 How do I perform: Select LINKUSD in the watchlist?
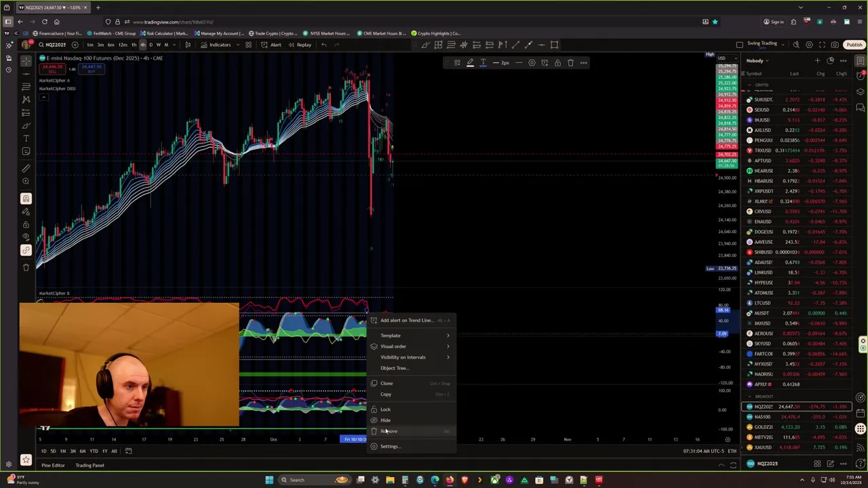click(x=797, y=272)
